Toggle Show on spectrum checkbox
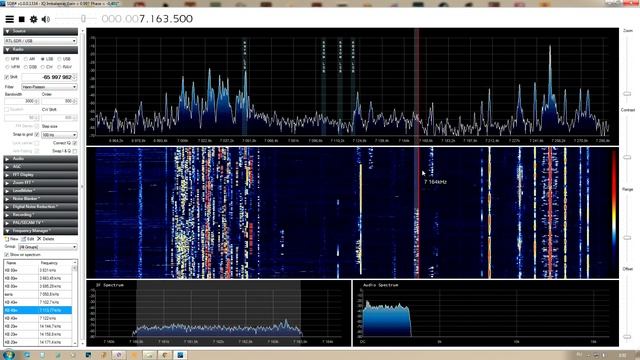 (7, 255)
